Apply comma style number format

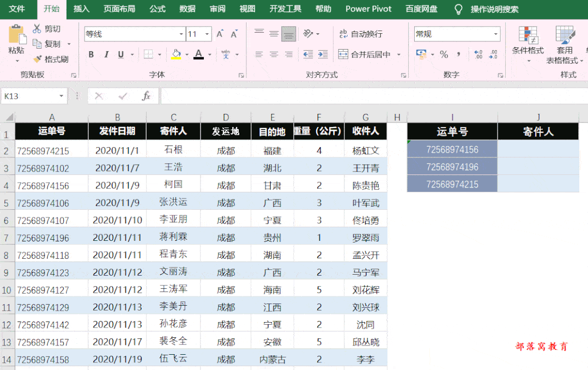coord(459,54)
